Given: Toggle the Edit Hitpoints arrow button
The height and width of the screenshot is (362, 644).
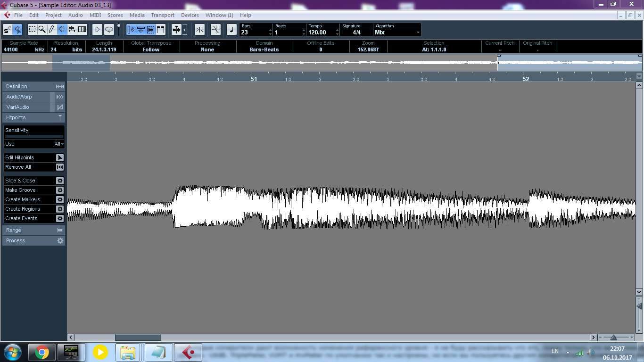Looking at the screenshot, I should [60, 158].
